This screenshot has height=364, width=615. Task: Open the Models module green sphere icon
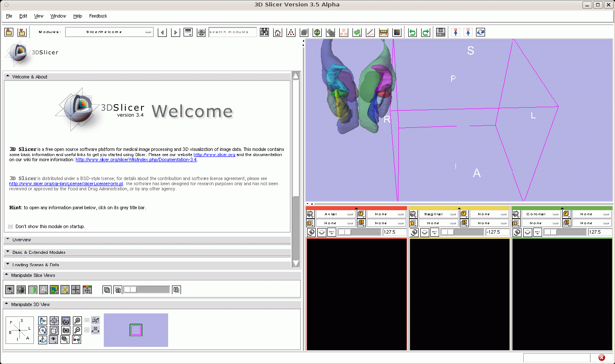point(317,32)
